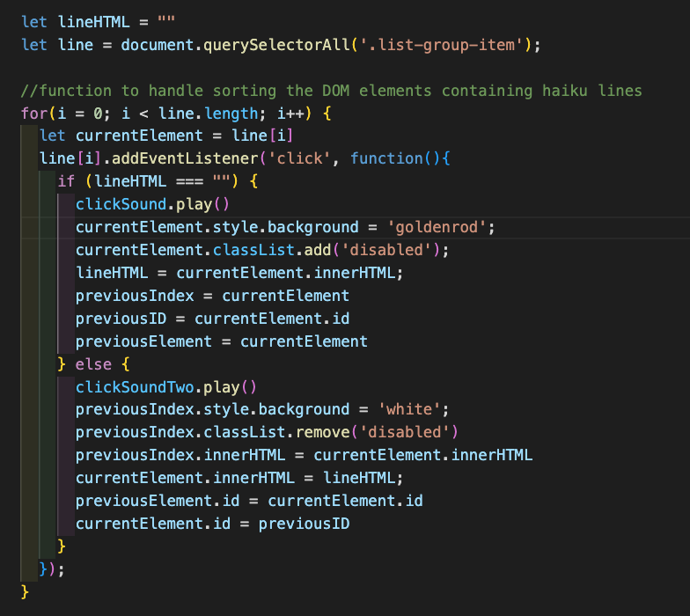Click the comment about sorting DOM elements
The width and height of the screenshot is (690, 616).
(x=331, y=92)
